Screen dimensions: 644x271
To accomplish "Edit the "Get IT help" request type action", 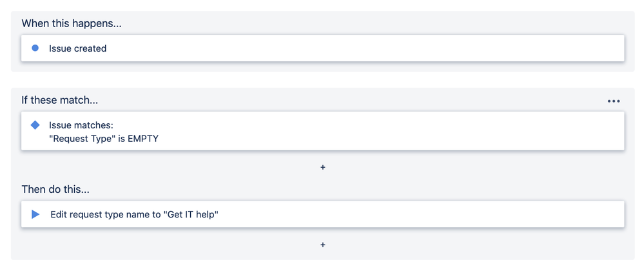I will 323,214.
